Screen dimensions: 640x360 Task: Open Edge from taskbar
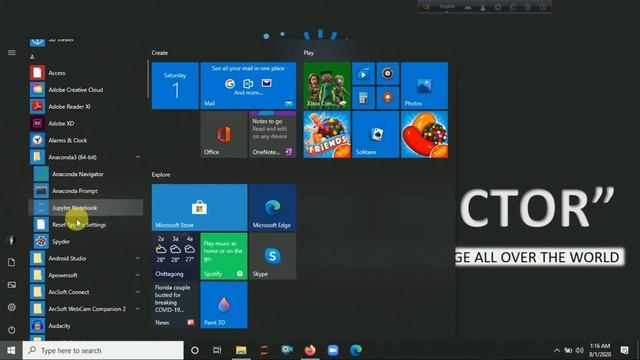pyautogui.click(x=356, y=350)
